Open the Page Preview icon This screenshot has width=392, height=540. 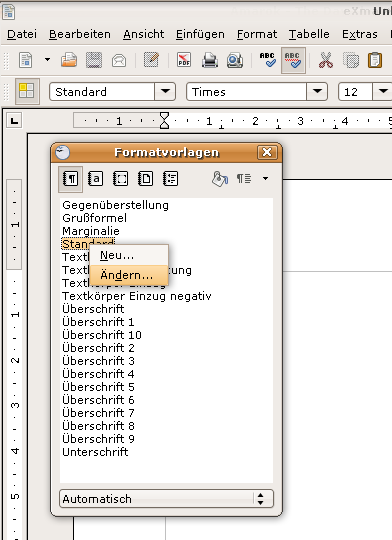click(235, 60)
